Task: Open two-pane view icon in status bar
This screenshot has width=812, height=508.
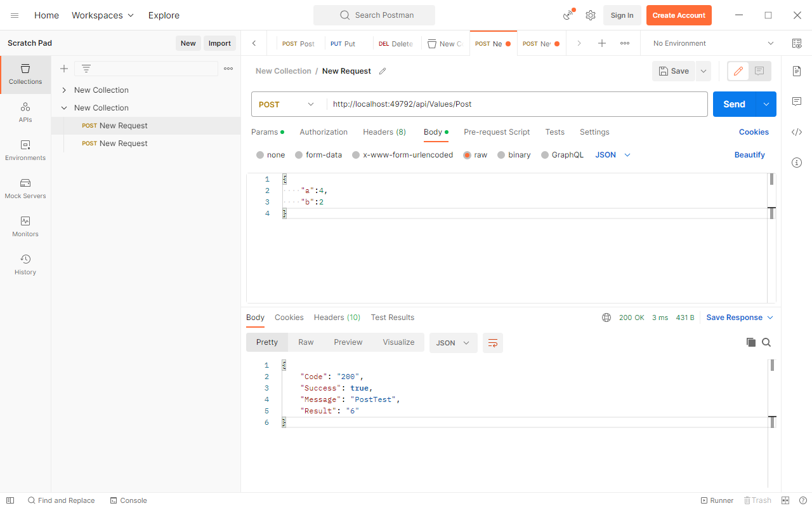Action: click(x=785, y=500)
